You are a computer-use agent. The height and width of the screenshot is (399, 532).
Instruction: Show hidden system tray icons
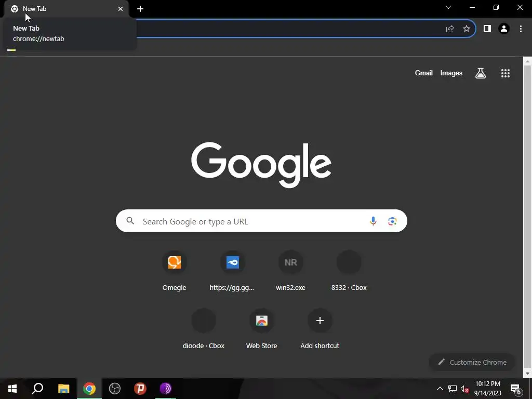pos(440,389)
